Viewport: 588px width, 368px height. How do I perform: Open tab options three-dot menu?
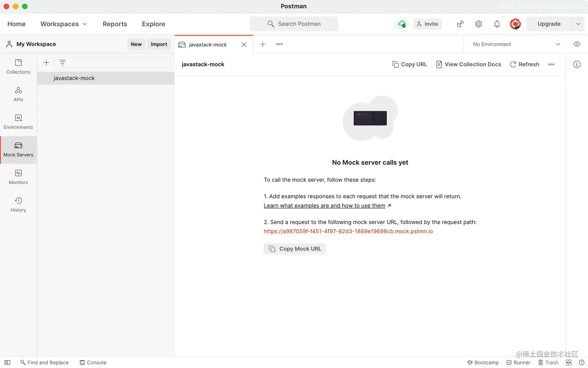click(x=279, y=44)
